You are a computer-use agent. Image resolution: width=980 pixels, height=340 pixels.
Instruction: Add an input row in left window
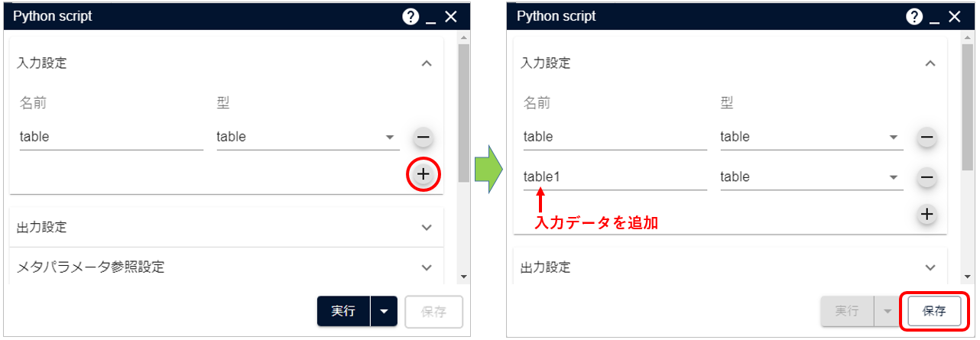(x=423, y=174)
